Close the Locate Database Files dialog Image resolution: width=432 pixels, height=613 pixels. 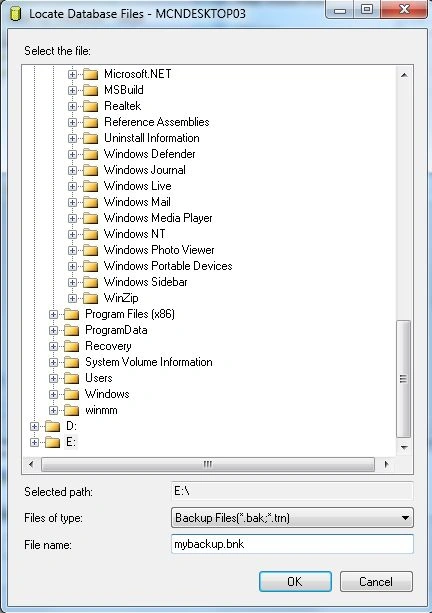404,10
